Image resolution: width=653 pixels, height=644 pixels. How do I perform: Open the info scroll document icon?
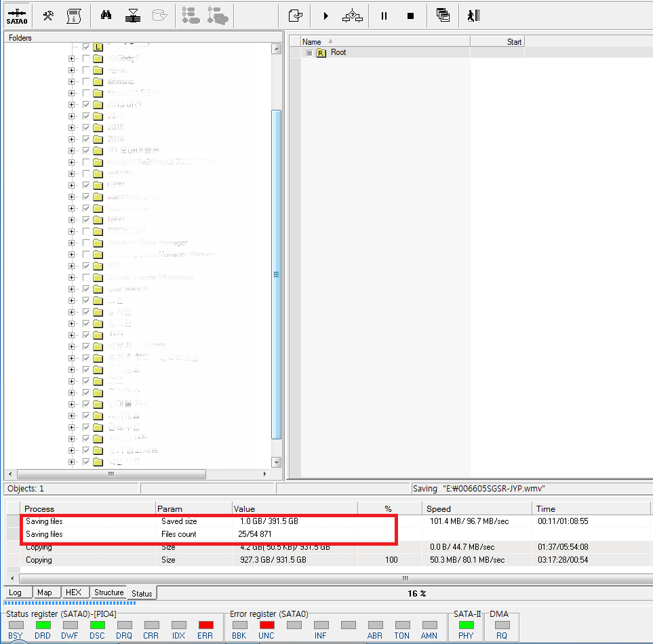[74, 16]
